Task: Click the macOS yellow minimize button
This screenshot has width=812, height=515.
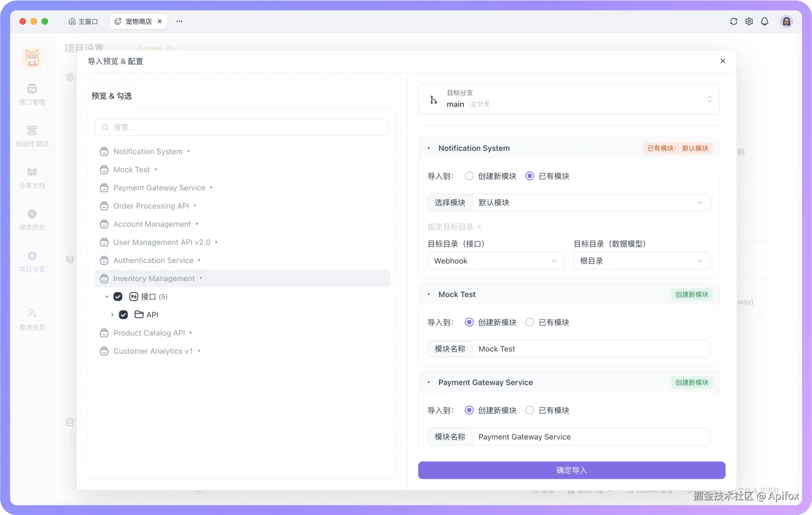Action: (x=34, y=21)
